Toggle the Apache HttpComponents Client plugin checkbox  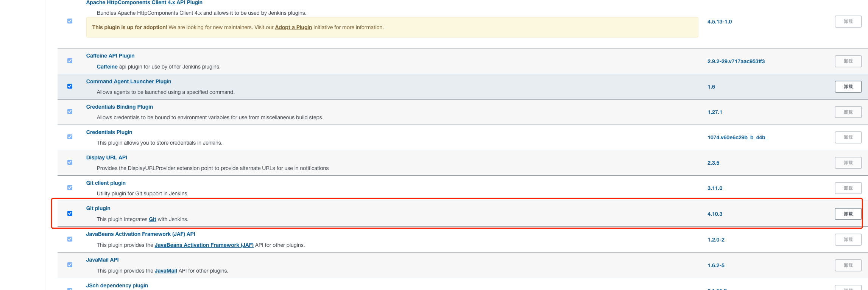70,21
